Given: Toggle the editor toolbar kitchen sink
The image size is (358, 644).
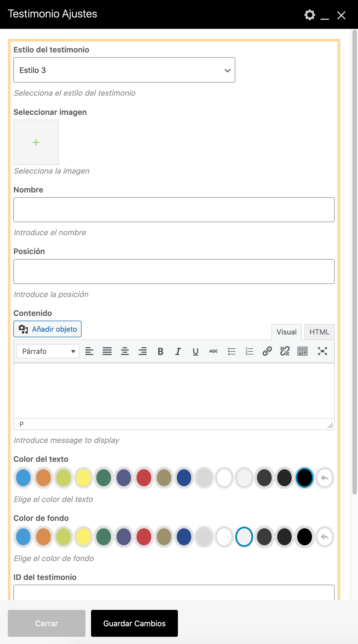Looking at the screenshot, I should (302, 351).
